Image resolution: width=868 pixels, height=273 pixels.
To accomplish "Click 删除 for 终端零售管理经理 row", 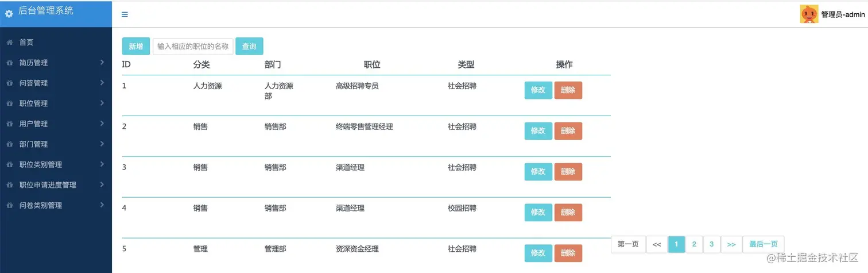I will click(x=568, y=131).
